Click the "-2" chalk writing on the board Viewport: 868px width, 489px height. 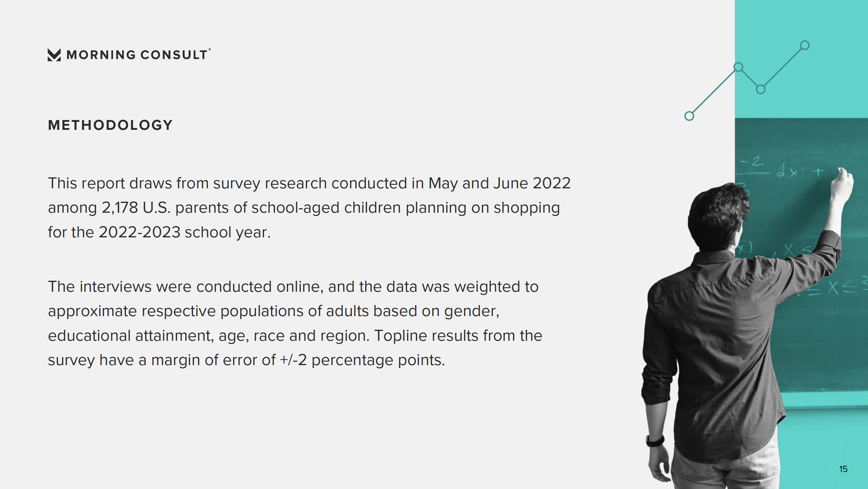pyautogui.click(x=754, y=162)
